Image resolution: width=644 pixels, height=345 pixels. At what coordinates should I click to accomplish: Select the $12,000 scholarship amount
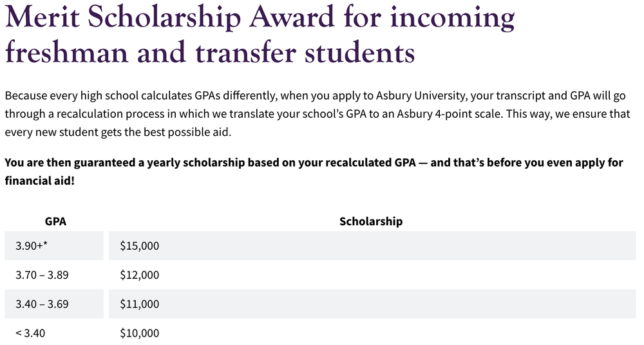(140, 275)
